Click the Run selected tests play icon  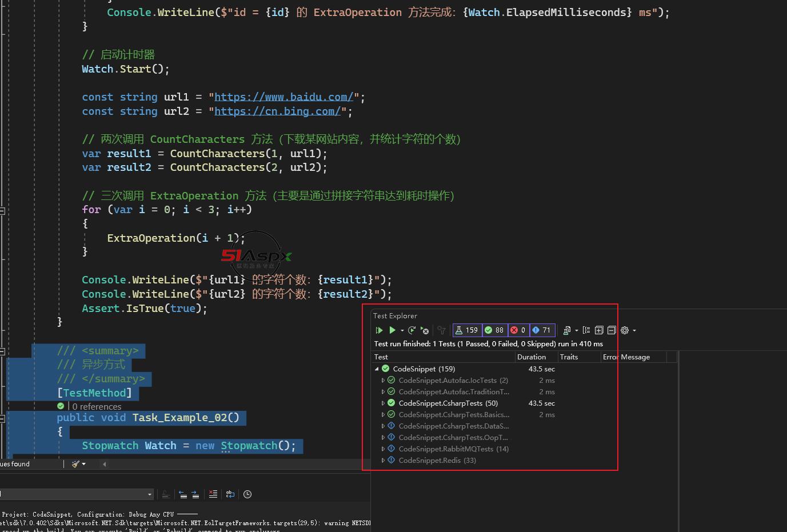pos(393,330)
